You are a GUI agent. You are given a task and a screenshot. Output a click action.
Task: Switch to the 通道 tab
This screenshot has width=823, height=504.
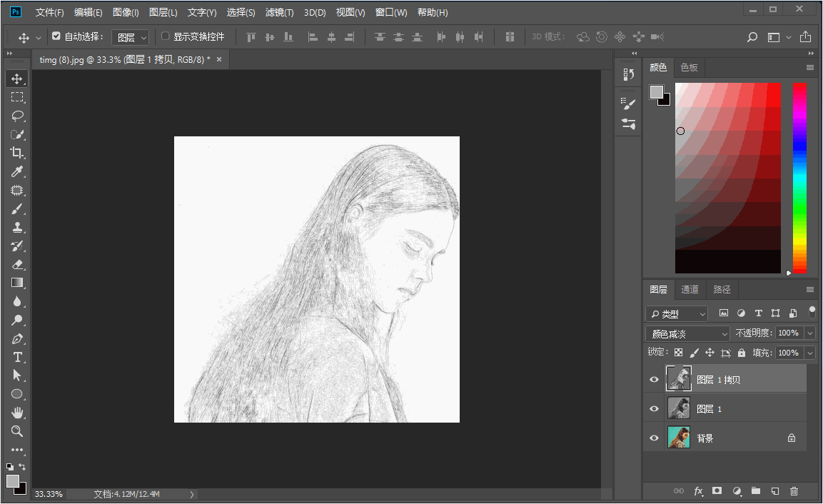click(690, 289)
